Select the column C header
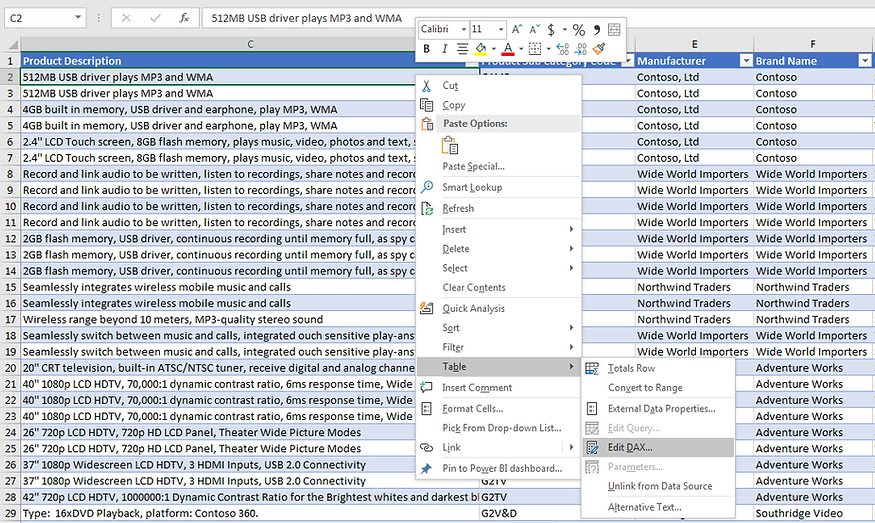Image resolution: width=875 pixels, height=523 pixels. point(250,44)
